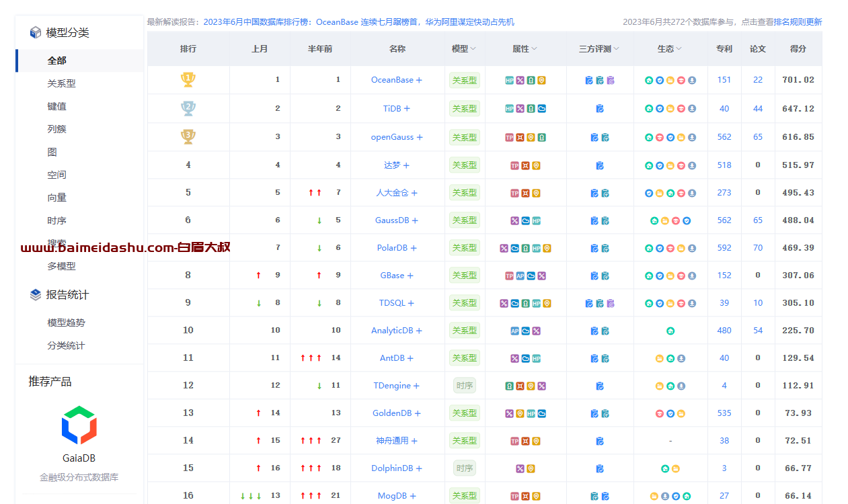This screenshot has width=848, height=504.
Task: Click the clipboard evaluation icon in 神舟通用 row
Action: [600, 441]
